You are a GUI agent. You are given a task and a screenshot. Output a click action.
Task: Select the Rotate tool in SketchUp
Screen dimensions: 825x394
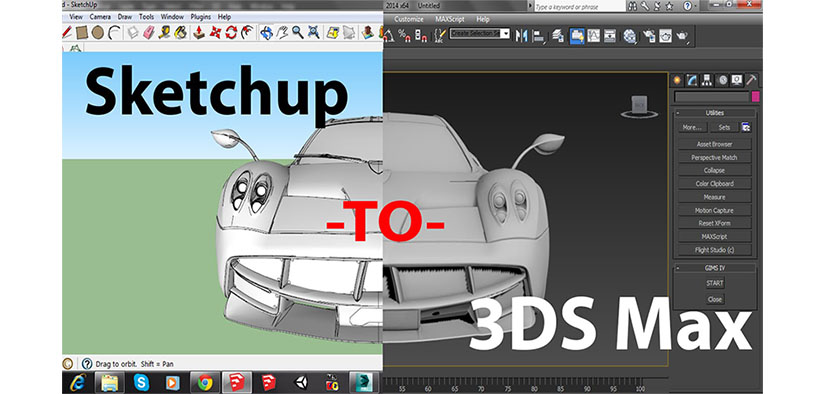click(231, 33)
